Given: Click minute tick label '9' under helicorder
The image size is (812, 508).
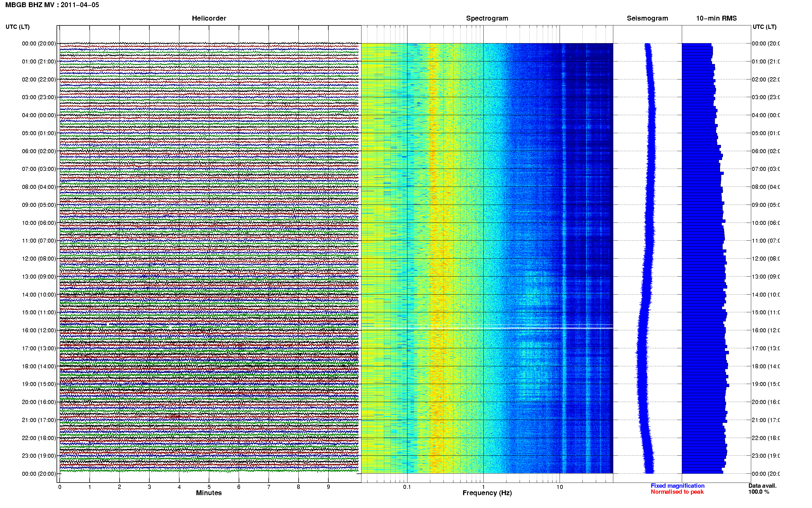Looking at the screenshot, I should [x=328, y=487].
